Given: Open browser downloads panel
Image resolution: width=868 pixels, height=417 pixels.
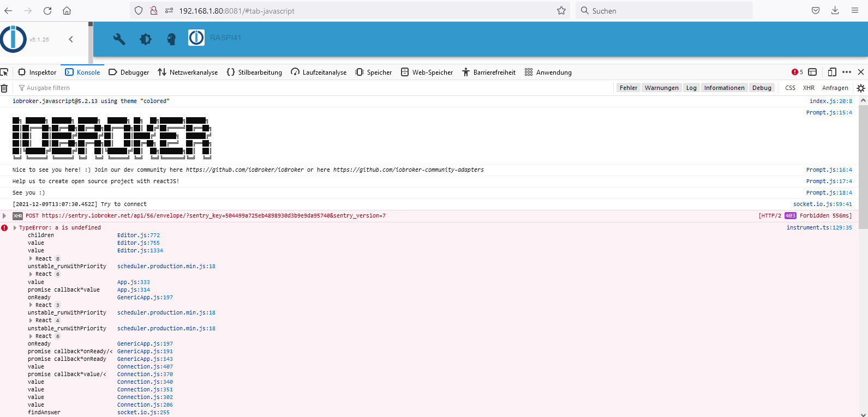Looking at the screenshot, I should point(835,11).
